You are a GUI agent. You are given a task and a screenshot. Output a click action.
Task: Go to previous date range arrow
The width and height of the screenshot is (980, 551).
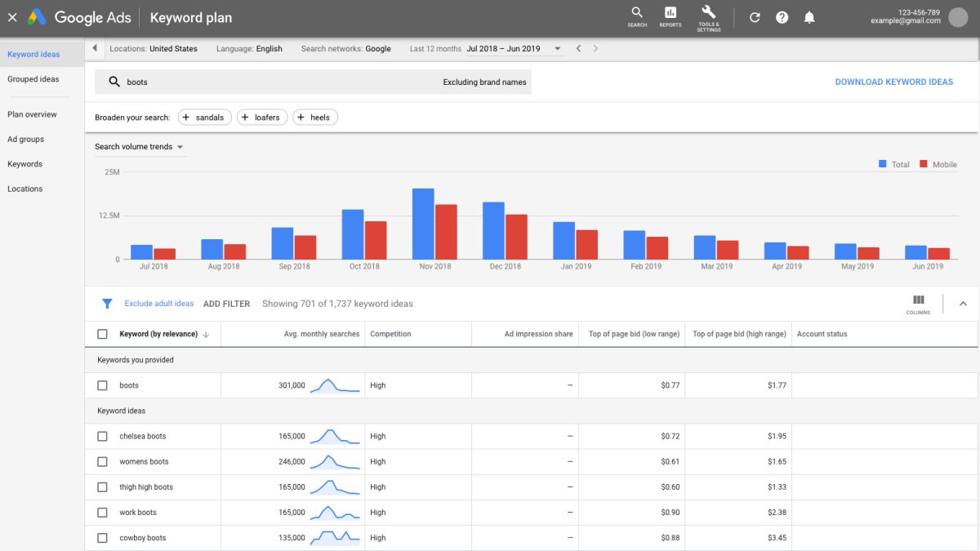tap(578, 49)
